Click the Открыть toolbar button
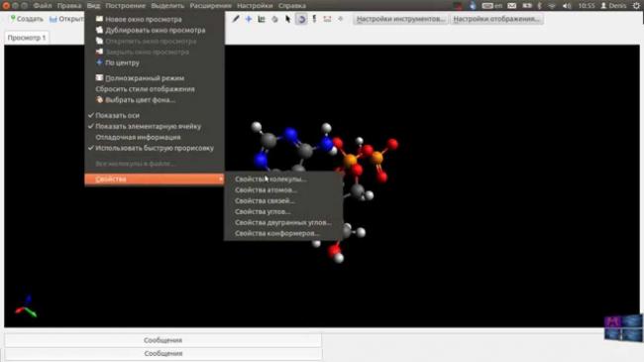 pos(66,19)
